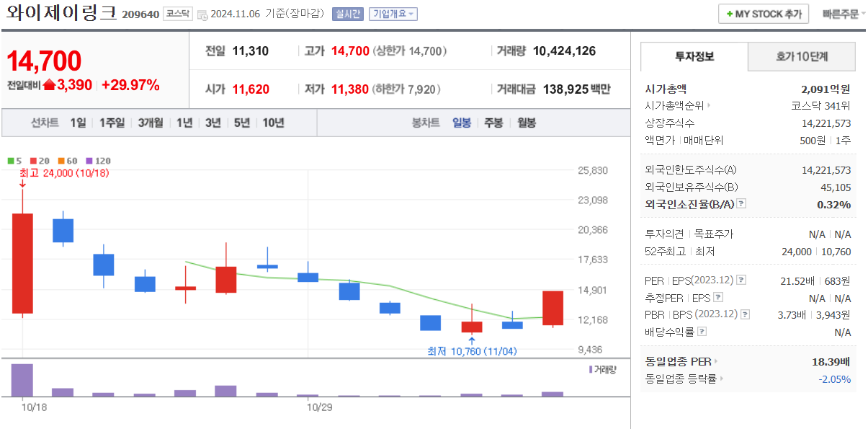Click the 외국인보유주식수 45,105 value
868x429 pixels.
pos(836,187)
